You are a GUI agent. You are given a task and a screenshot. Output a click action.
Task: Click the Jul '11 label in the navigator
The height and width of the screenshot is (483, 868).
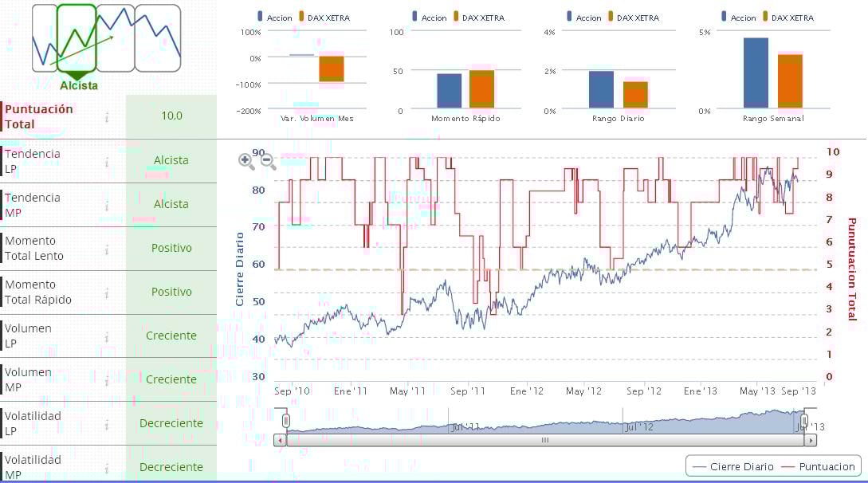tap(465, 427)
